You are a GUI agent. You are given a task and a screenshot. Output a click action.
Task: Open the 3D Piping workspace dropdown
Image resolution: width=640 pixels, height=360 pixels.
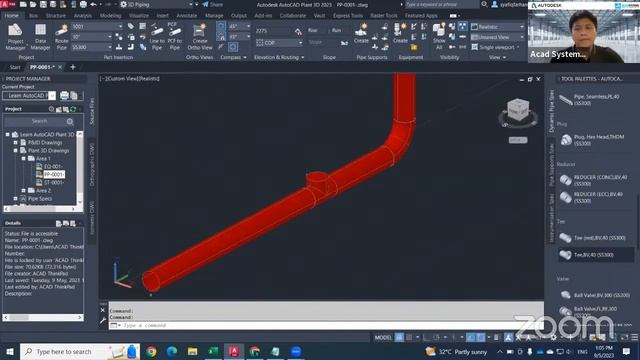[x=157, y=4]
